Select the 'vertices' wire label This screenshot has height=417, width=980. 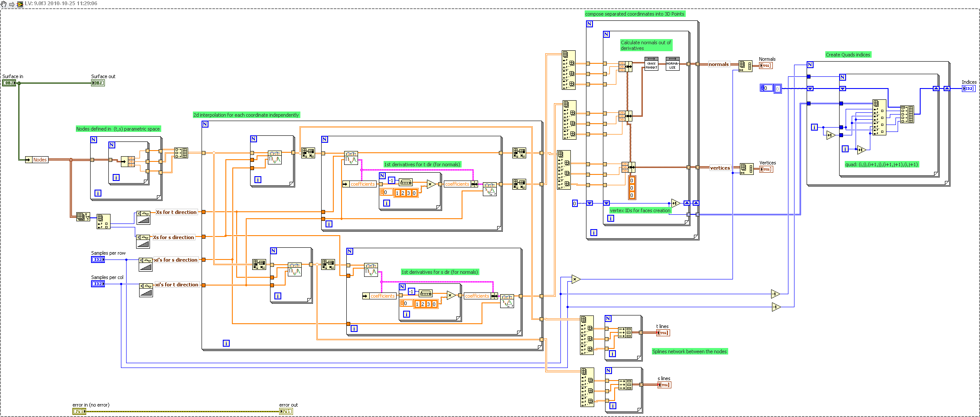click(x=720, y=168)
